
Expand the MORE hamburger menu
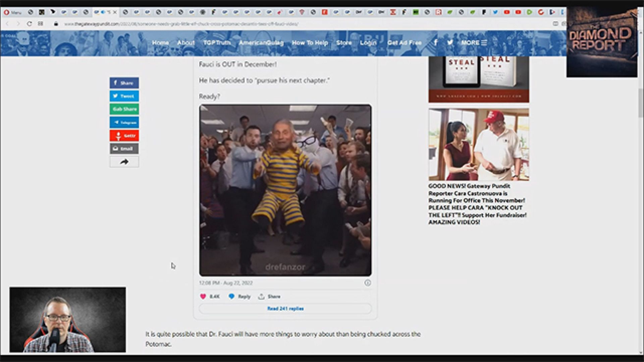click(474, 43)
